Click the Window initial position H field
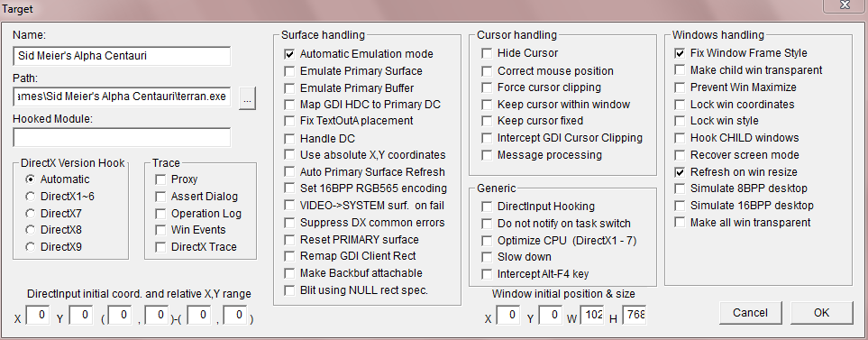 (x=635, y=315)
